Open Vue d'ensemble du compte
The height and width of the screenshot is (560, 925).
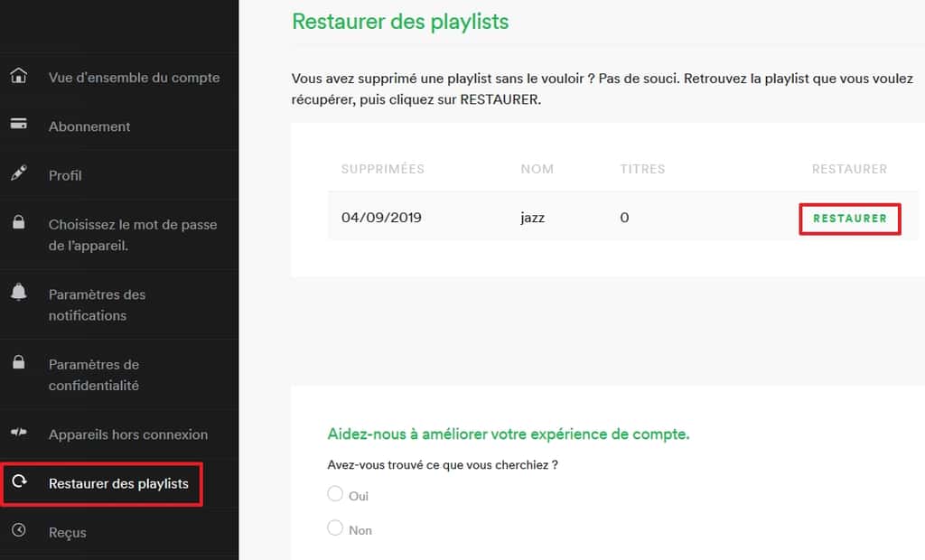134,78
